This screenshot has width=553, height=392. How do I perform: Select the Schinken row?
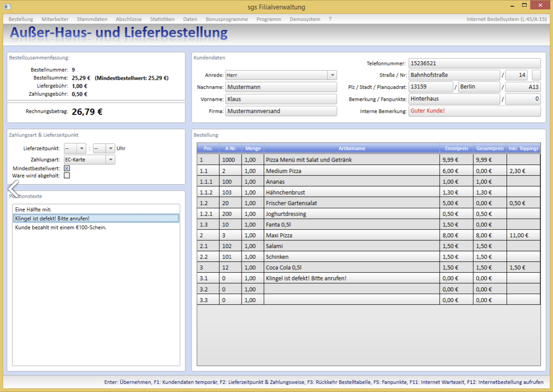[x=369, y=257]
